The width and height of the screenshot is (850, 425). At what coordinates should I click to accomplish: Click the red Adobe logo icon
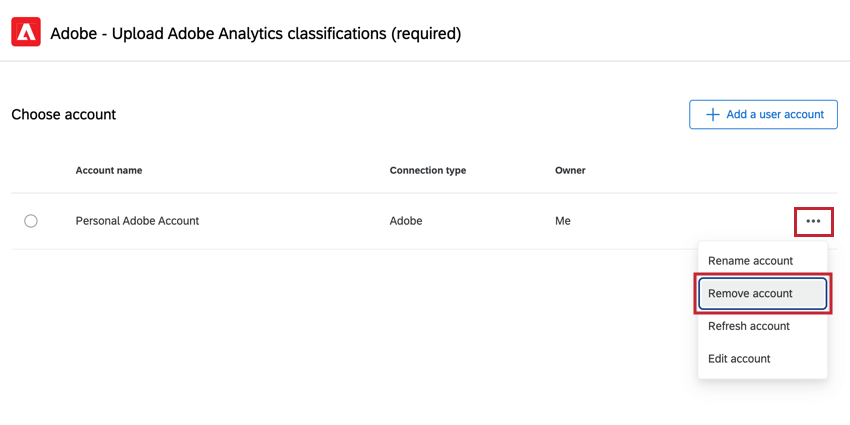click(26, 34)
